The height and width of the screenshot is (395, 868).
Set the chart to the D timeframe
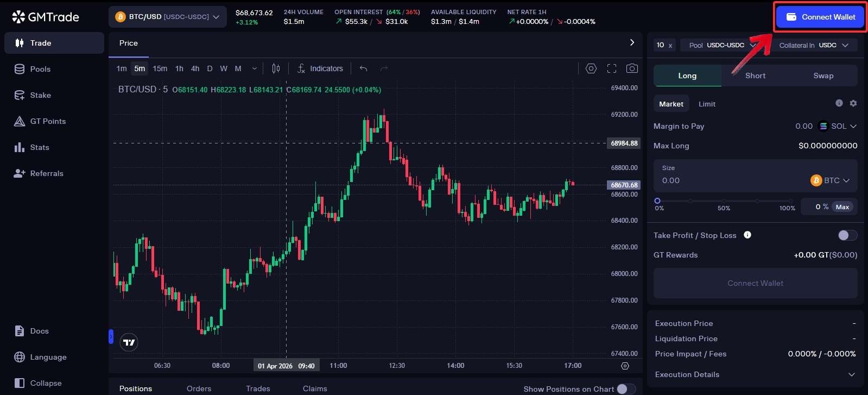(210, 68)
